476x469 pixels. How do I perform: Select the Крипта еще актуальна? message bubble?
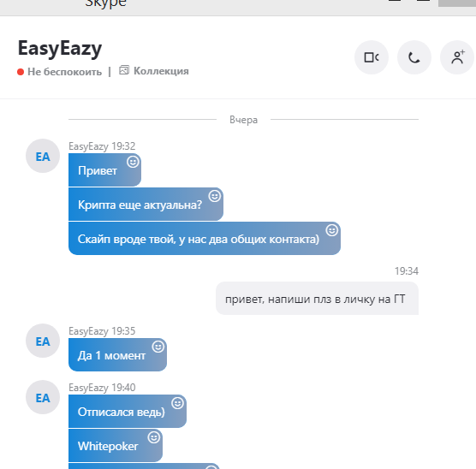[x=146, y=204]
